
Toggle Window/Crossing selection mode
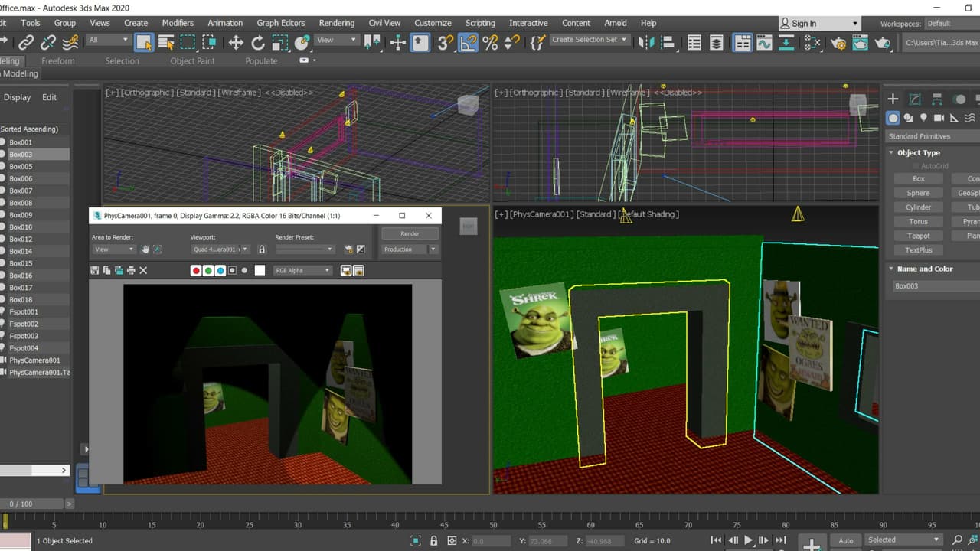tap(211, 42)
